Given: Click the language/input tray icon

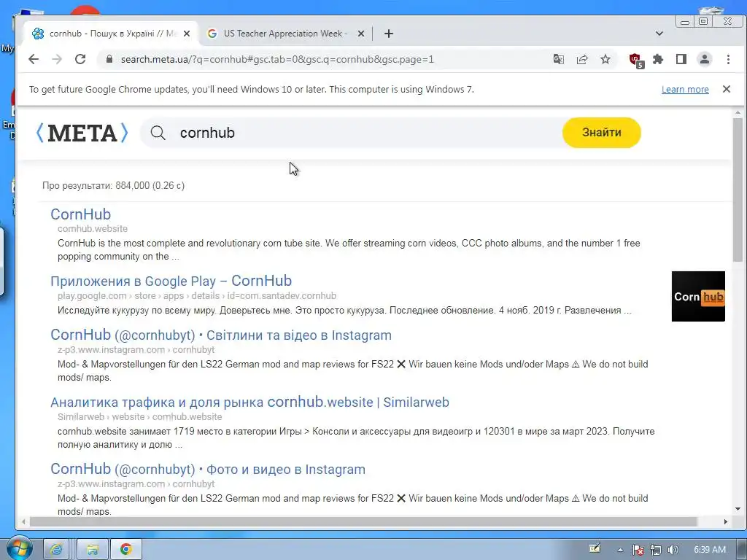Looking at the screenshot, I should 595,548.
